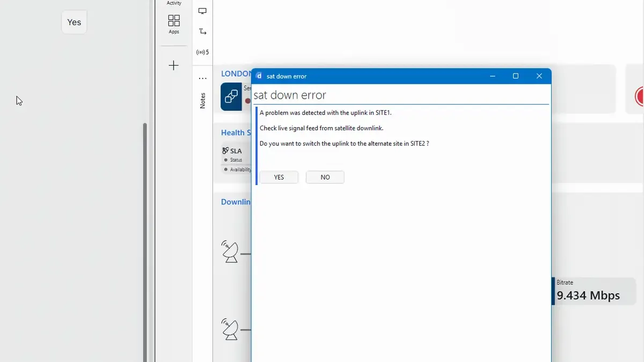The image size is (644, 362).
Task: Click the dialog app logo in title bar
Action: (x=259, y=76)
